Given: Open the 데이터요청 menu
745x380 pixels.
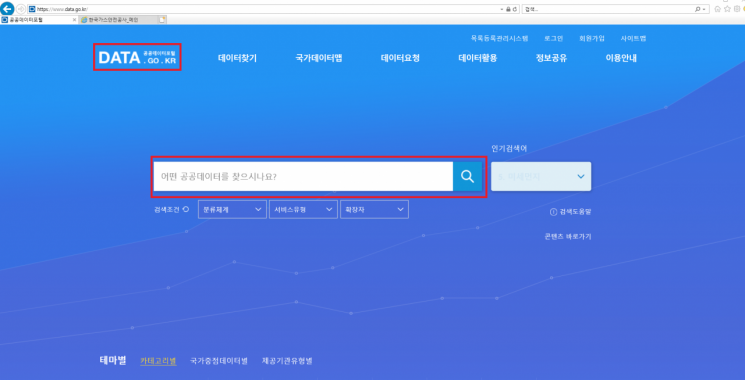Looking at the screenshot, I should (401, 58).
